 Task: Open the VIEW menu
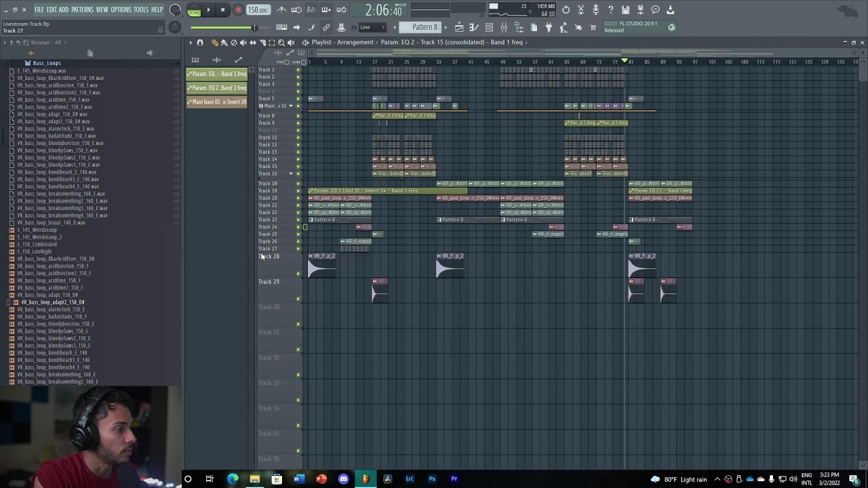[102, 9]
